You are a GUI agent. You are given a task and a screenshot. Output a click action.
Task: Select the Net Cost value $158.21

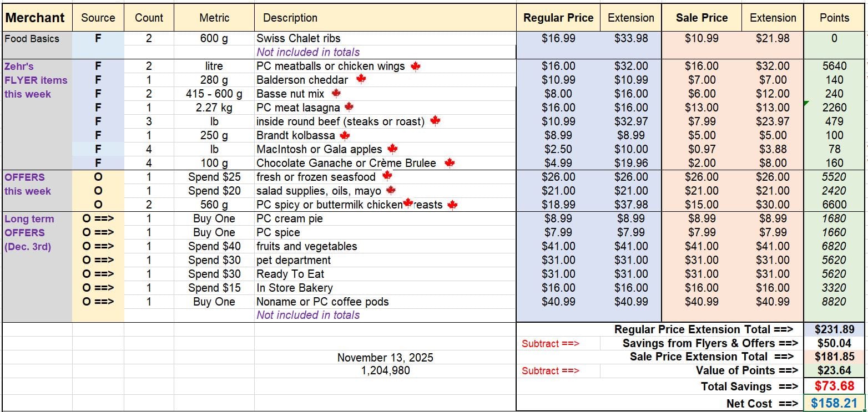click(x=834, y=403)
